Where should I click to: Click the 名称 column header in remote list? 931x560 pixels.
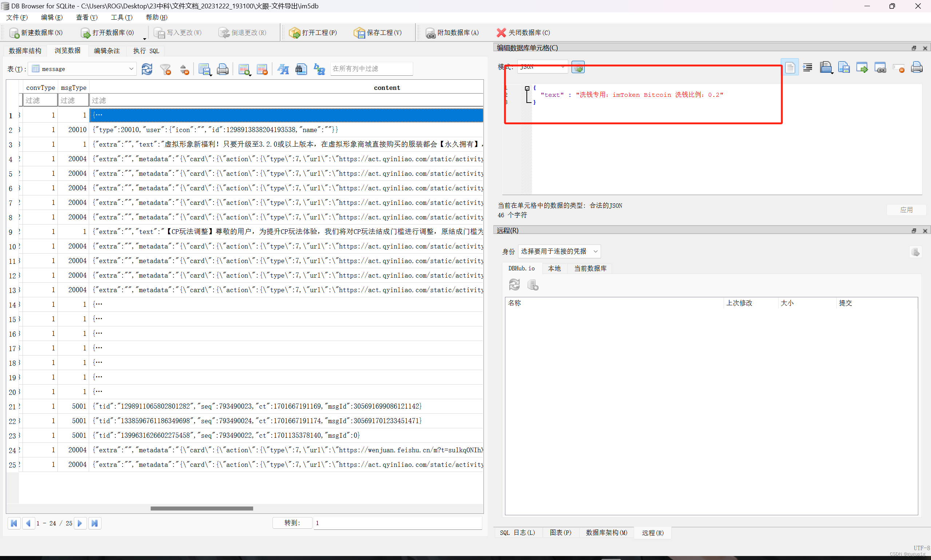click(x=614, y=303)
